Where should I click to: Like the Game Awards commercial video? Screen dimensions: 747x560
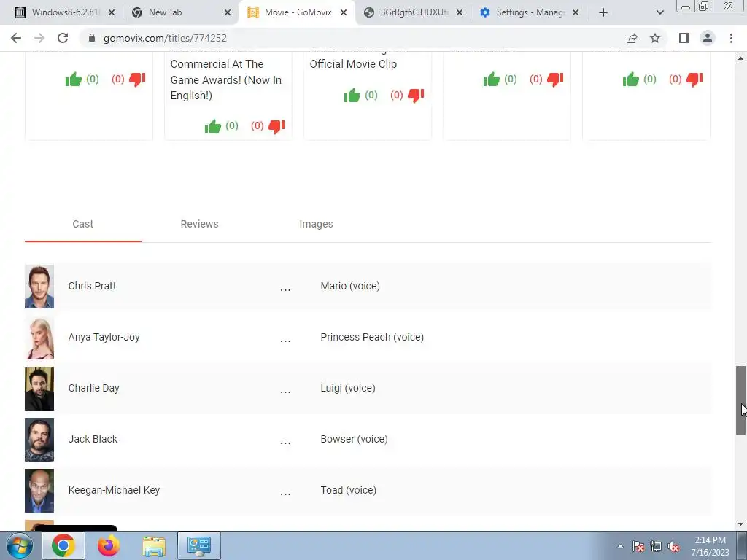(213, 126)
